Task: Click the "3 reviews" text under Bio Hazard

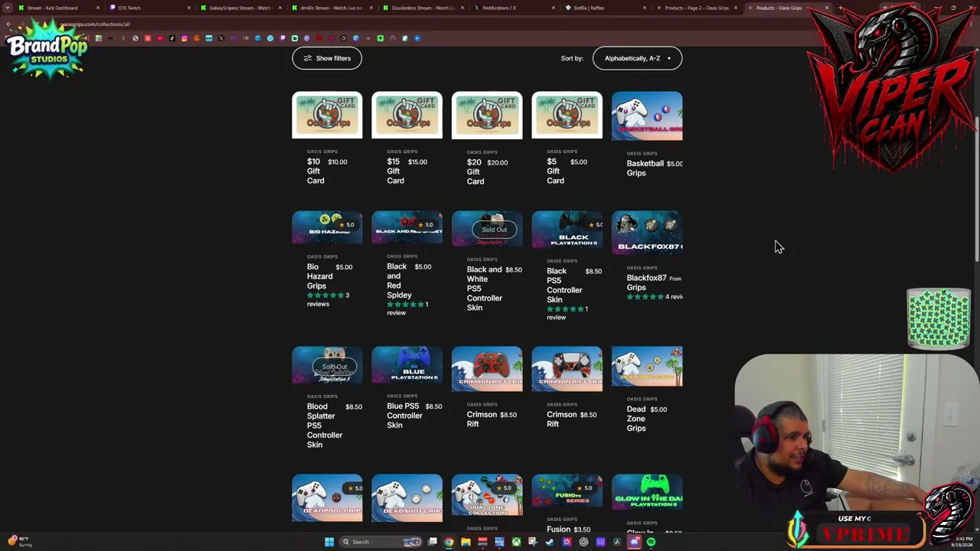Action: (328, 299)
